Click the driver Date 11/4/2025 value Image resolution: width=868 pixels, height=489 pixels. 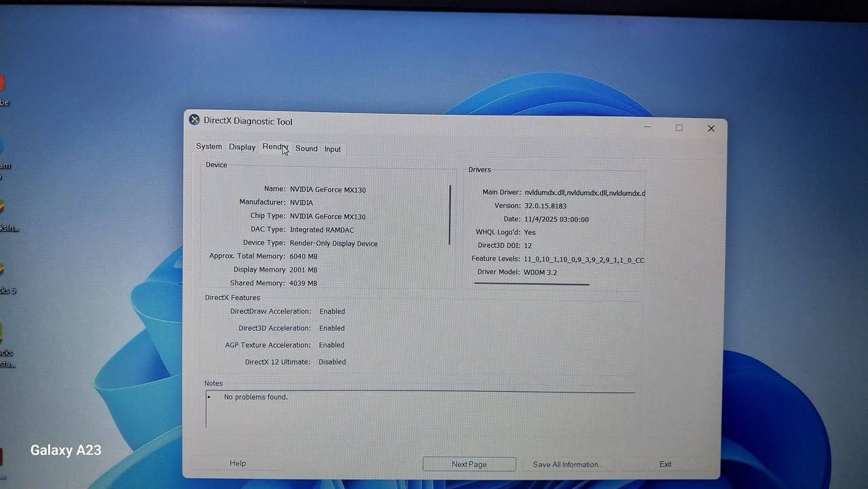[556, 219]
